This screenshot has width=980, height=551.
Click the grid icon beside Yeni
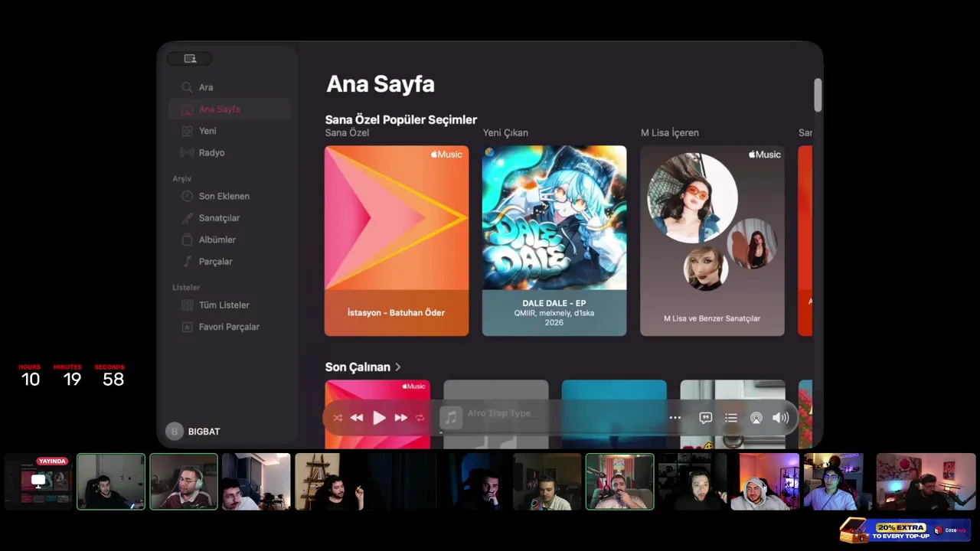pyautogui.click(x=187, y=131)
